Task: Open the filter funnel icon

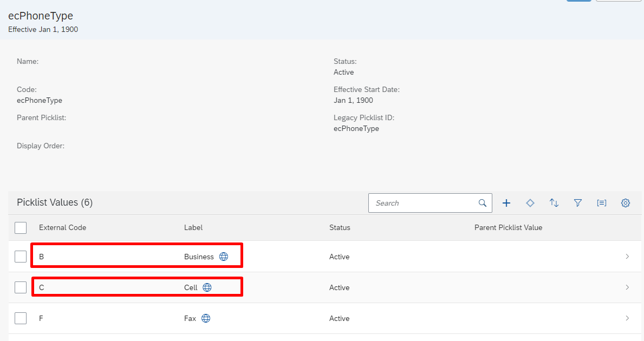Action: coord(578,203)
